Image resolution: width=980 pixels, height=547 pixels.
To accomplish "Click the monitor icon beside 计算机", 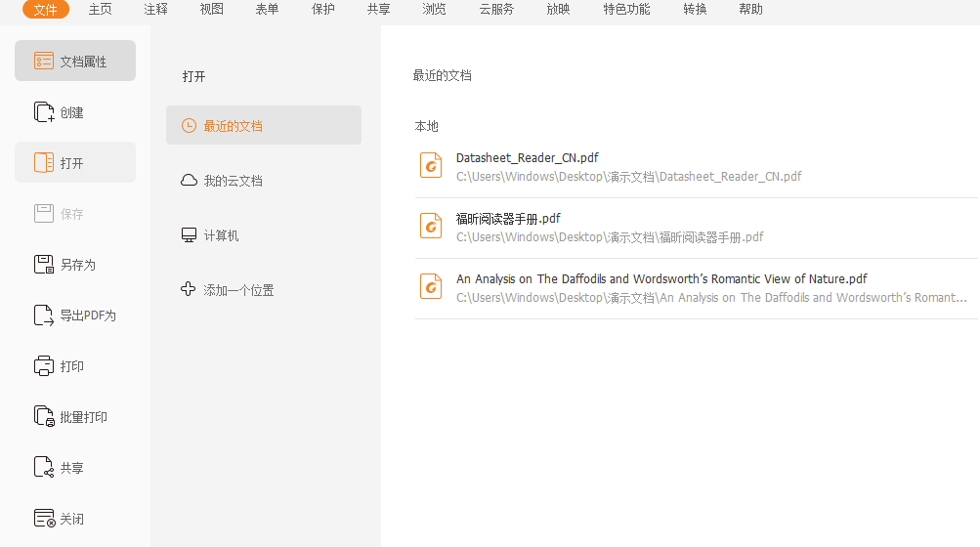I will click(189, 235).
